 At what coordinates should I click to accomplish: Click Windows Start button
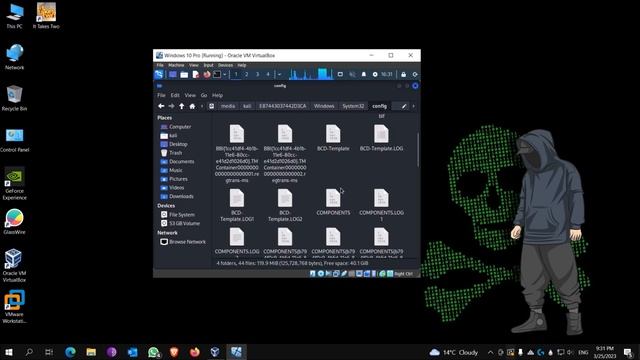click(x=8, y=352)
